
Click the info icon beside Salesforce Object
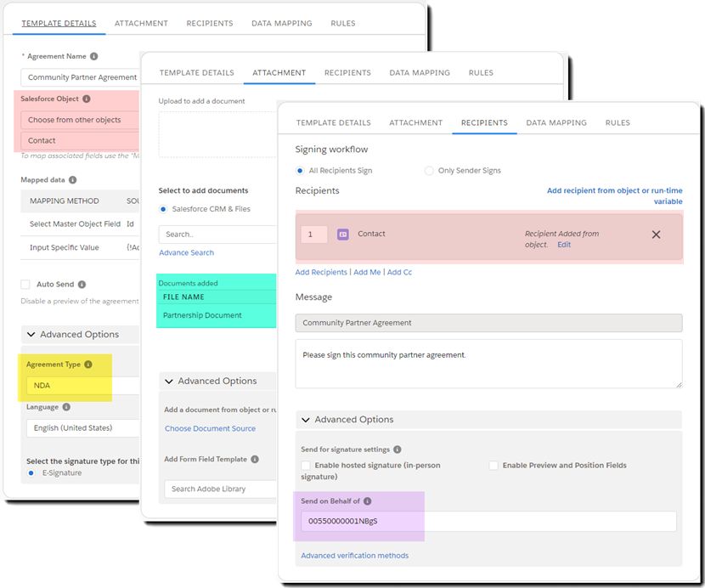click(87, 99)
